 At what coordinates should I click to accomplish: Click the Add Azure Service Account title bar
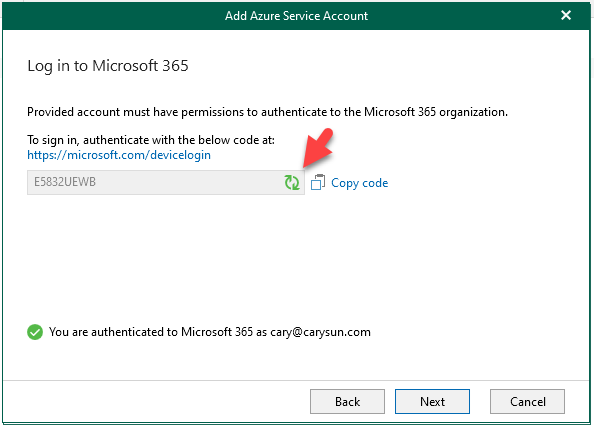coord(296,16)
